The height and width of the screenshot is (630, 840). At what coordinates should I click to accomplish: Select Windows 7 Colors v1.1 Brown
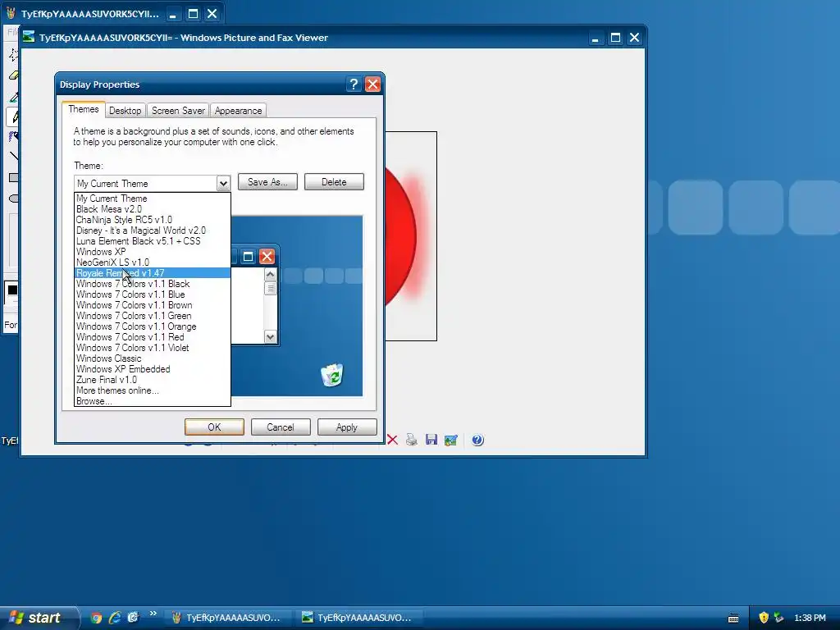pyautogui.click(x=153, y=305)
